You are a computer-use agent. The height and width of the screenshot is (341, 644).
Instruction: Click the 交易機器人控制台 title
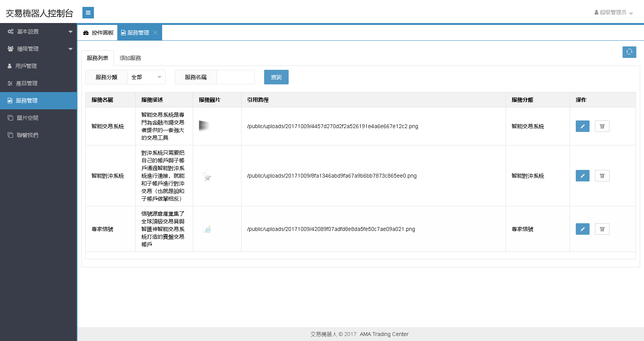point(39,13)
